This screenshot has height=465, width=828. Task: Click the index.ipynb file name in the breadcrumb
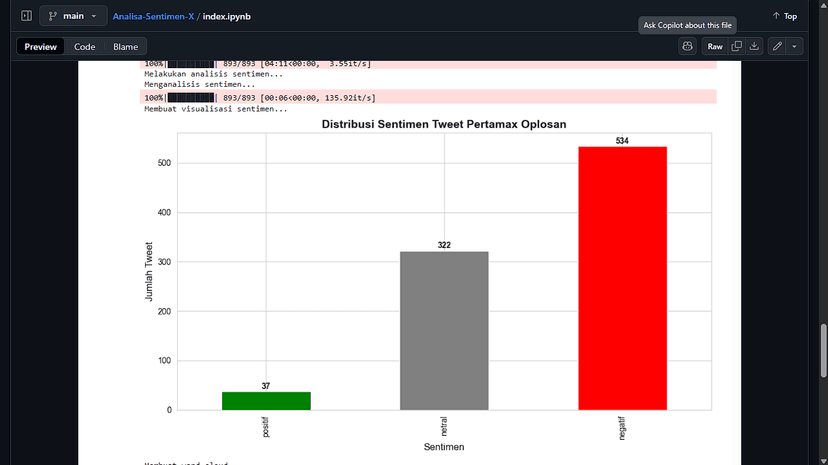tap(227, 16)
